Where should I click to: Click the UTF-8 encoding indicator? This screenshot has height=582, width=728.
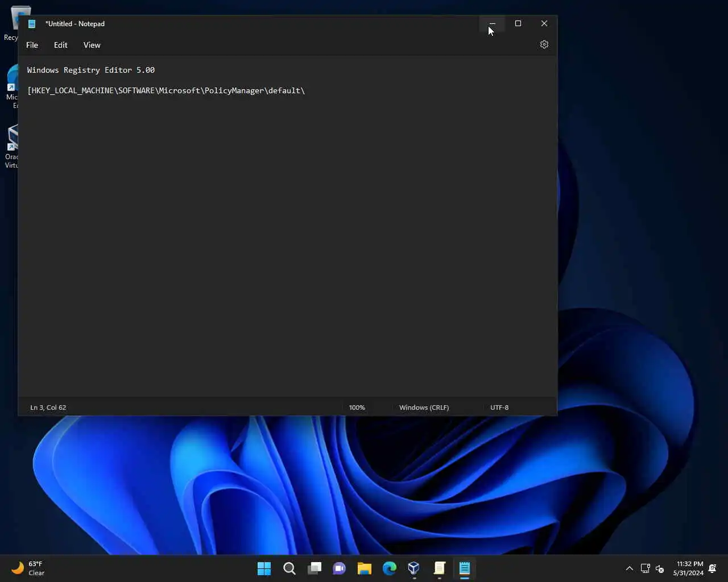point(499,408)
